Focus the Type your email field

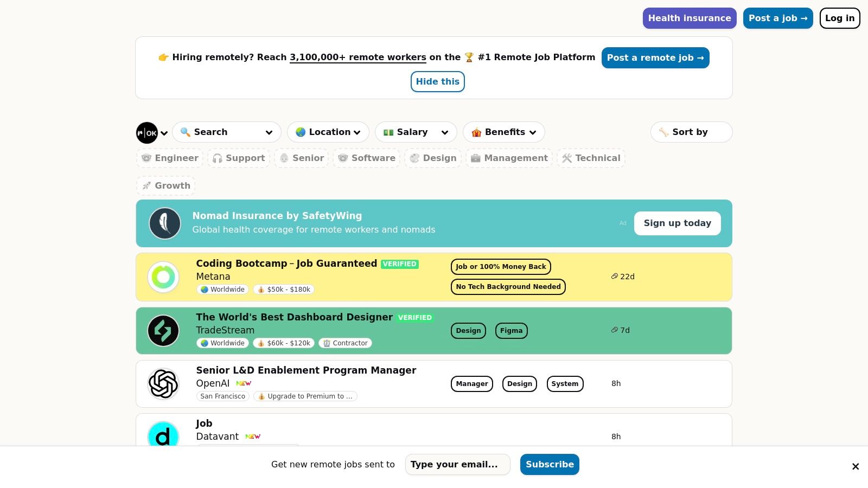pyautogui.click(x=457, y=465)
